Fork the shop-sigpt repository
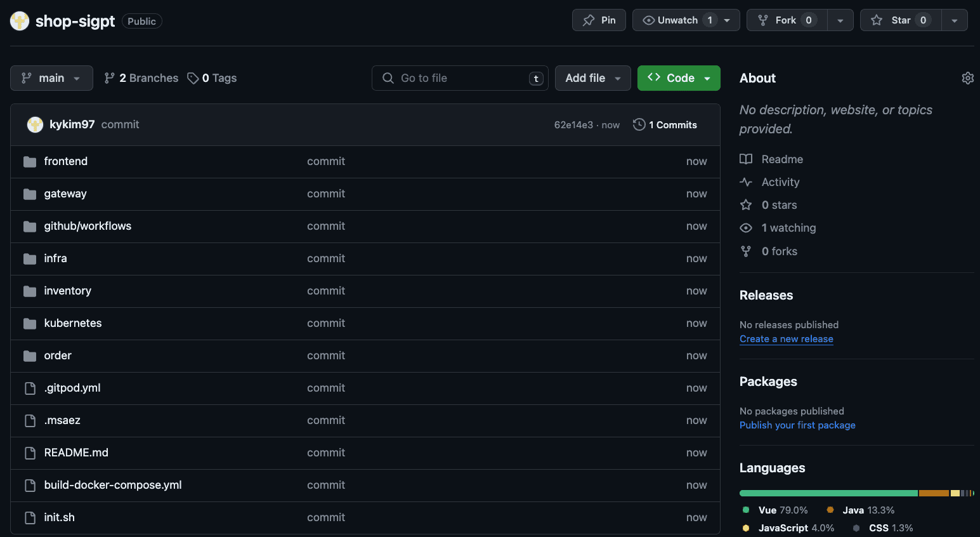Screen dimensions: 980x537 point(787,20)
